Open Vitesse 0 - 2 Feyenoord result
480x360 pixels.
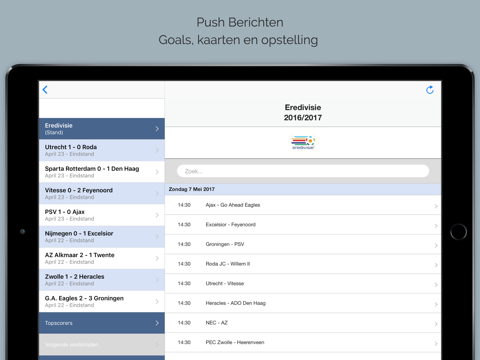102,193
